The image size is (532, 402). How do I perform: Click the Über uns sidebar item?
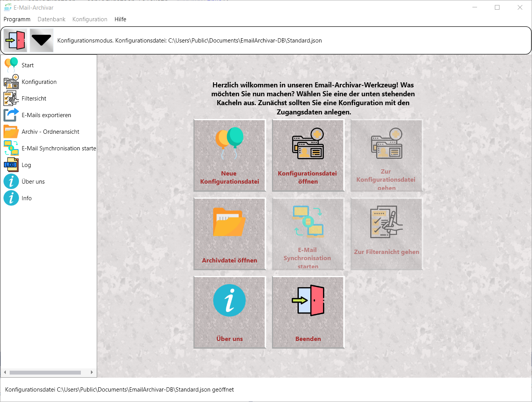(x=33, y=182)
